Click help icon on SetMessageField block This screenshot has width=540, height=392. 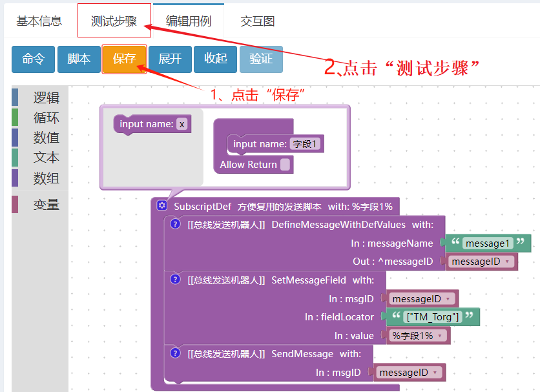[x=175, y=280]
